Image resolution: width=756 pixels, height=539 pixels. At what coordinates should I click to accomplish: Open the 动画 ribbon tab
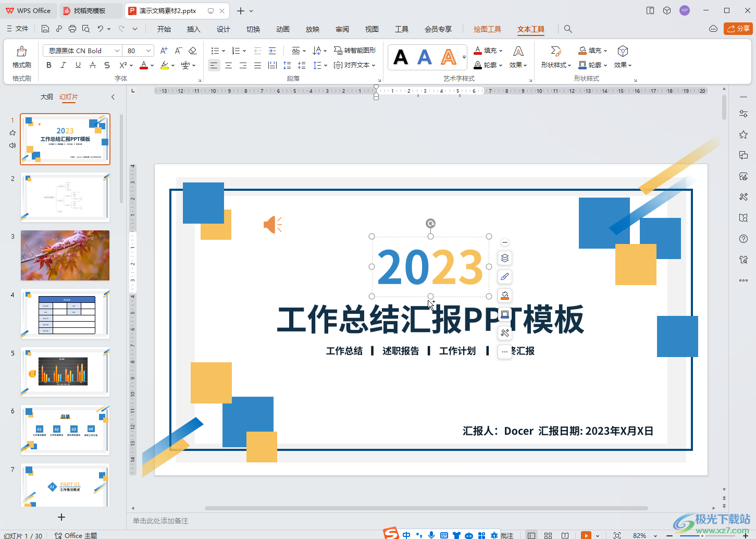pos(283,29)
